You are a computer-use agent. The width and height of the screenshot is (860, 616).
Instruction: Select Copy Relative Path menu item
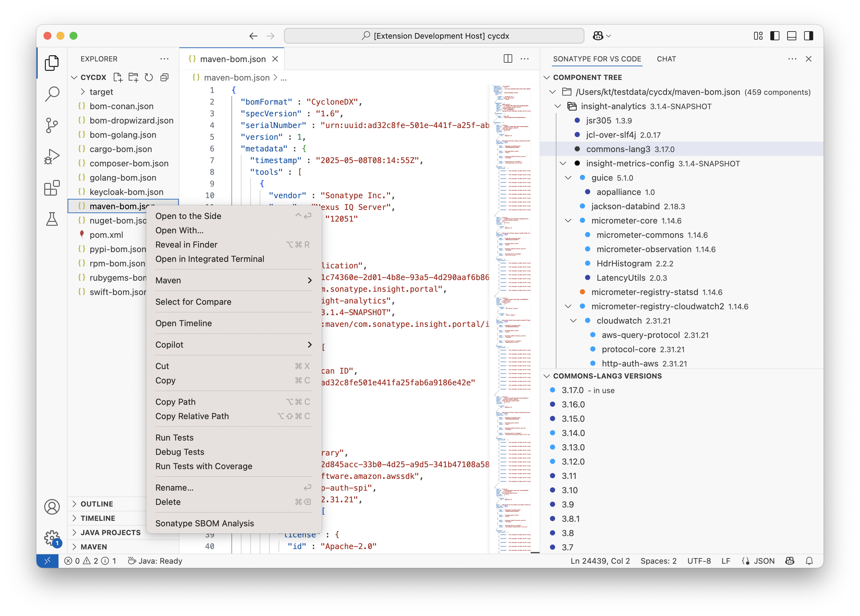pos(234,416)
